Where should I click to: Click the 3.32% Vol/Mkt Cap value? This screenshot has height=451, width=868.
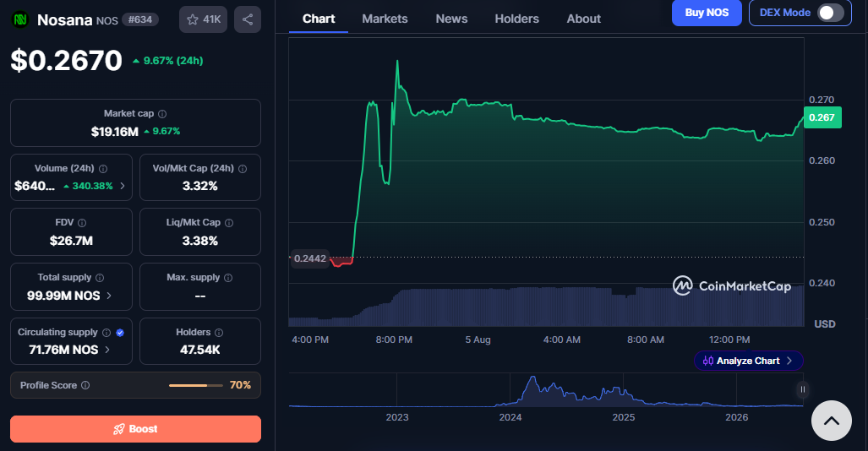pos(199,186)
